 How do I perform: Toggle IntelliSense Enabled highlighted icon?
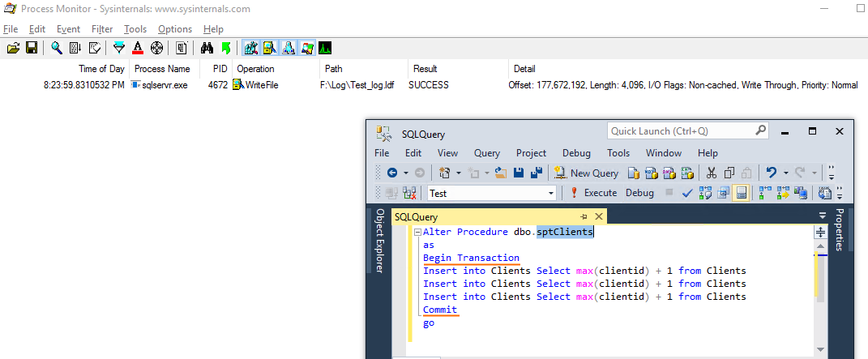pos(741,193)
